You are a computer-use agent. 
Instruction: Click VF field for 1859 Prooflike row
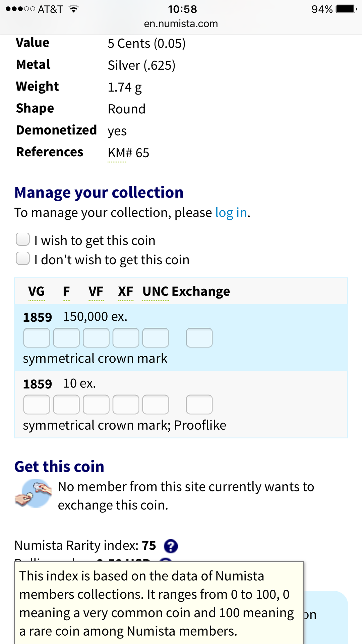(x=96, y=405)
